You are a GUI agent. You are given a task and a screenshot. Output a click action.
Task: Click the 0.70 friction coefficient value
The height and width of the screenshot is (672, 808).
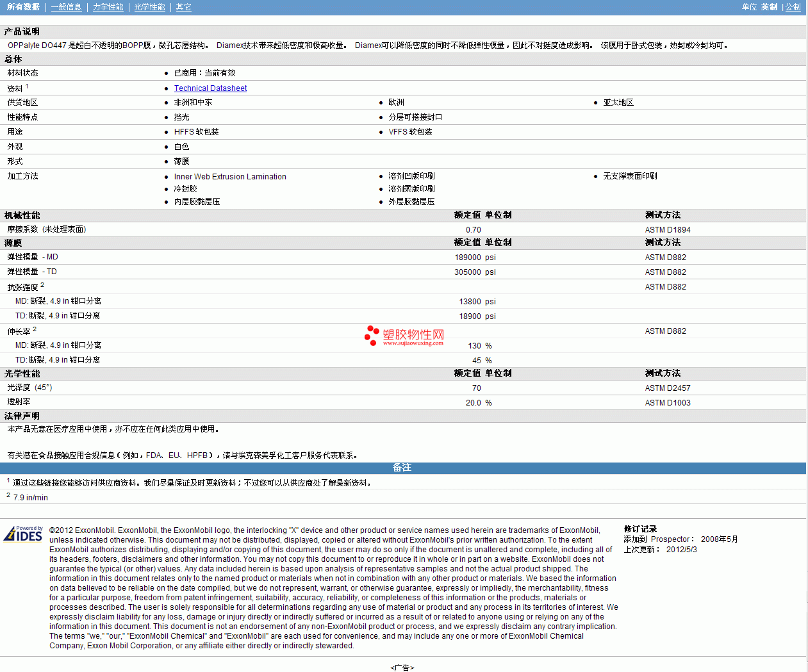473,230
